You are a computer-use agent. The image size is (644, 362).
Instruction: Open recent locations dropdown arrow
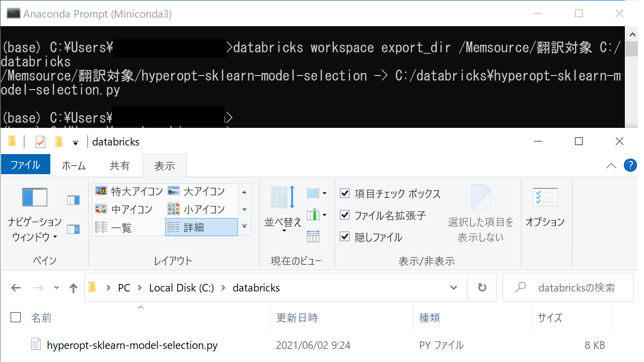(x=56, y=288)
